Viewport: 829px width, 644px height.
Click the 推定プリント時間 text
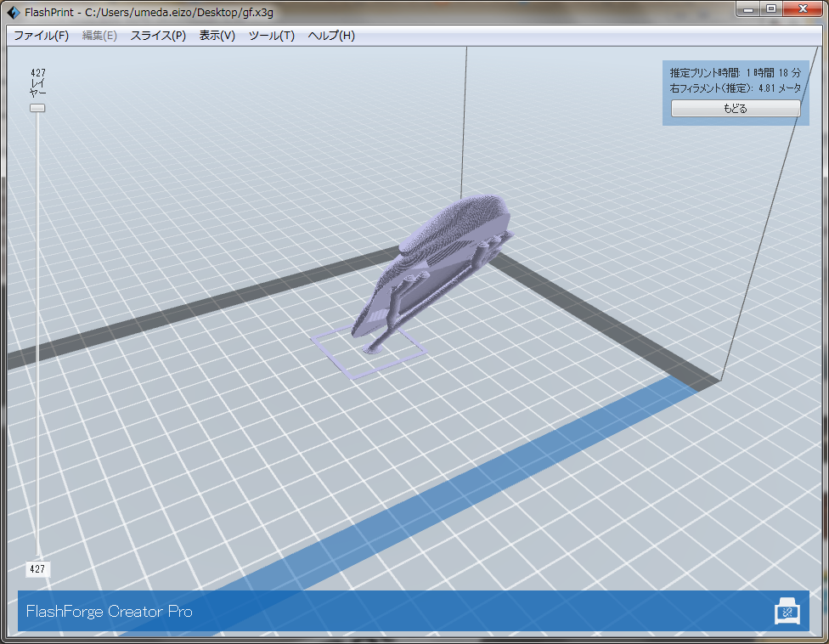tap(736, 72)
